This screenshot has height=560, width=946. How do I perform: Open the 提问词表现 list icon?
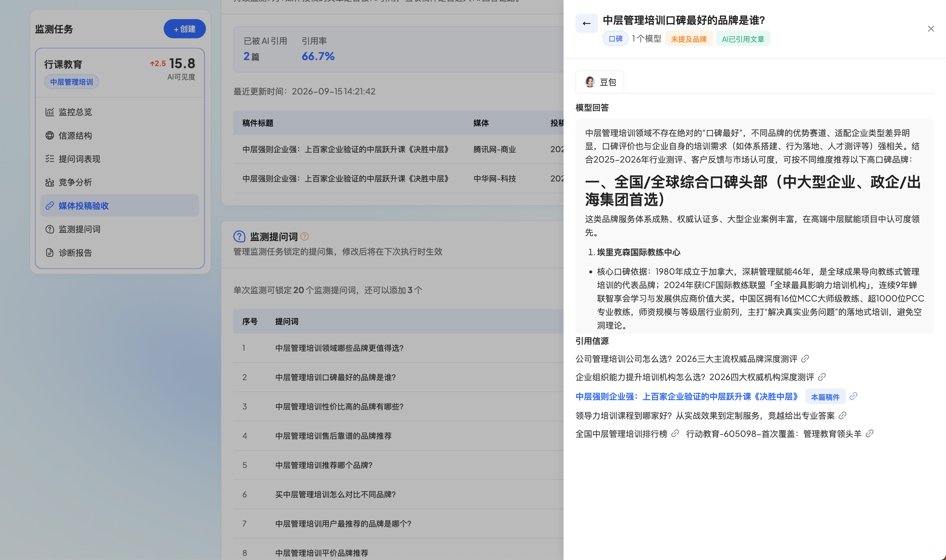point(49,159)
